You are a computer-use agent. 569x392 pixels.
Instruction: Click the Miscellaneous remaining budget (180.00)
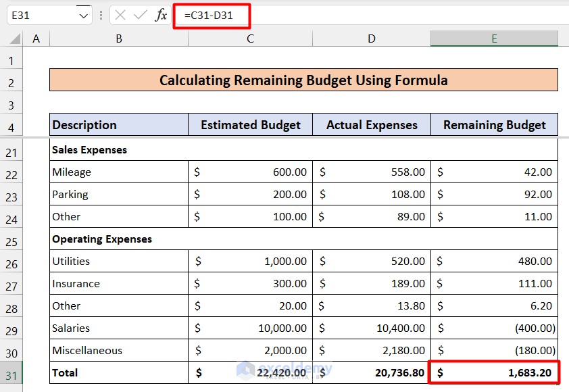[x=494, y=350]
